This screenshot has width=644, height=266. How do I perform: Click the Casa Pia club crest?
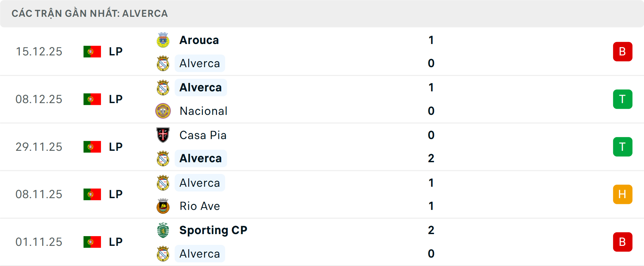pos(163,135)
